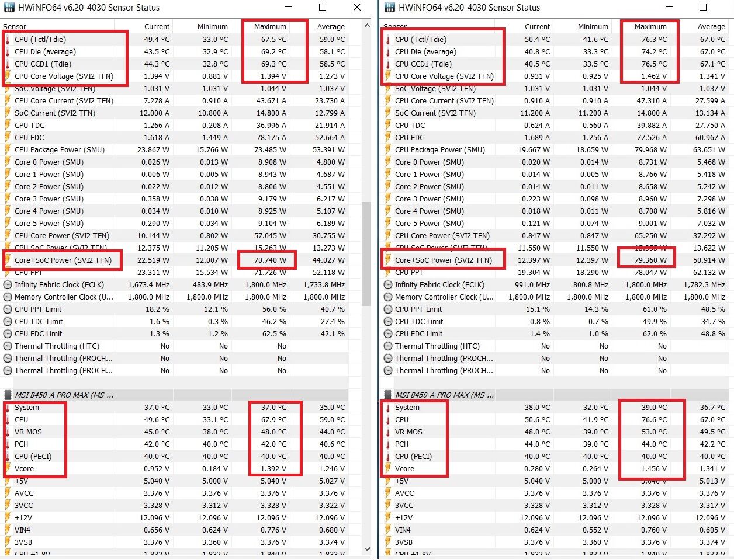Click gauge icon of CPU EDC Limit in left window

pos(8,334)
